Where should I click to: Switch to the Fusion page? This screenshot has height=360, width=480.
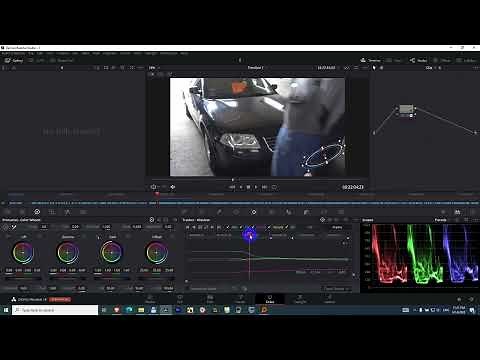click(x=240, y=299)
